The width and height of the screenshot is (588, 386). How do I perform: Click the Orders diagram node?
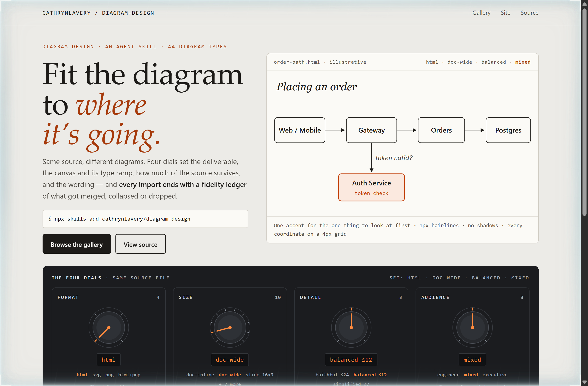point(441,130)
